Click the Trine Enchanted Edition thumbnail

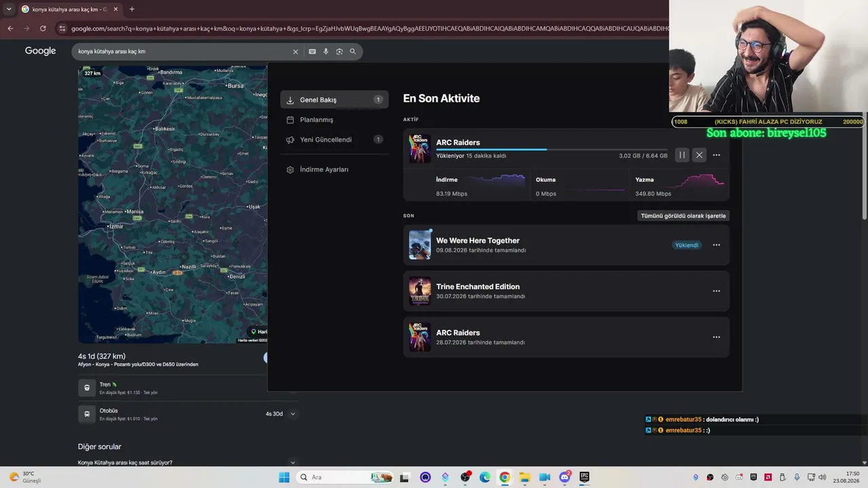[x=420, y=291]
